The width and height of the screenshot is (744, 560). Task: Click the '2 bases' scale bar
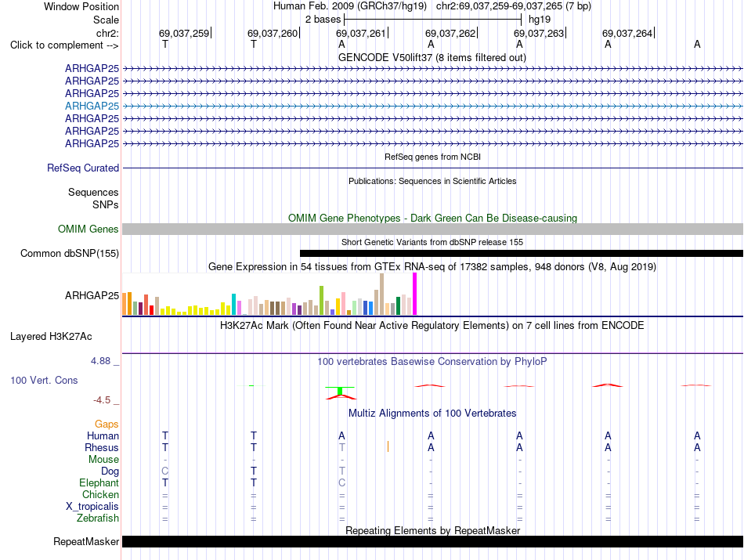pos(433,20)
